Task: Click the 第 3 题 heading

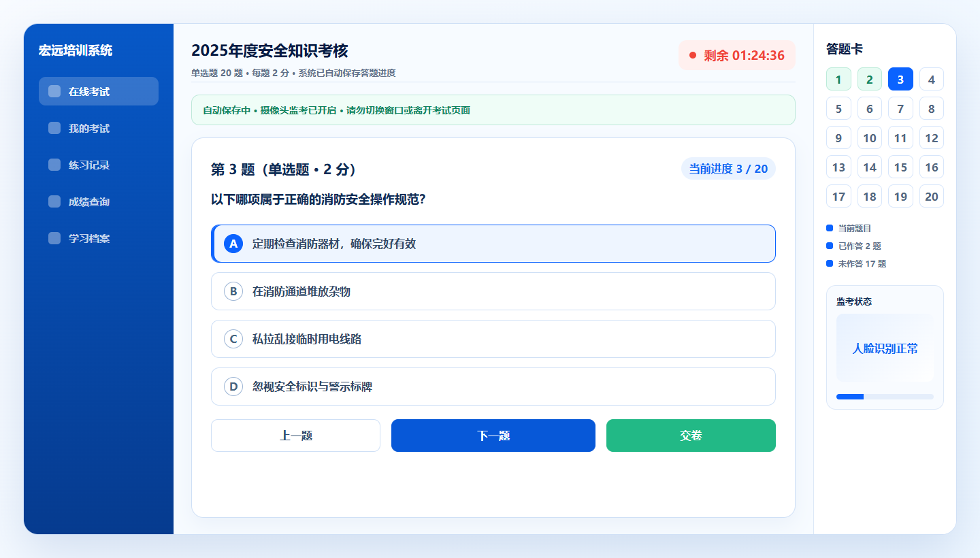Action: (x=284, y=169)
